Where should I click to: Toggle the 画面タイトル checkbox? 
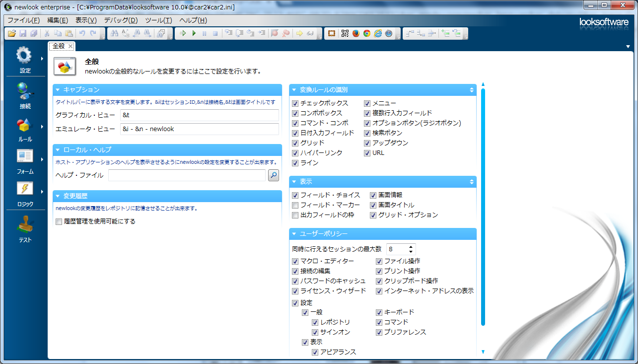[x=373, y=205]
